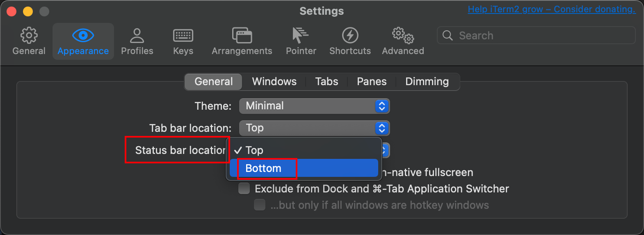Enable Exclude from Dock checkbox
The height and width of the screenshot is (235, 644).
point(244,189)
